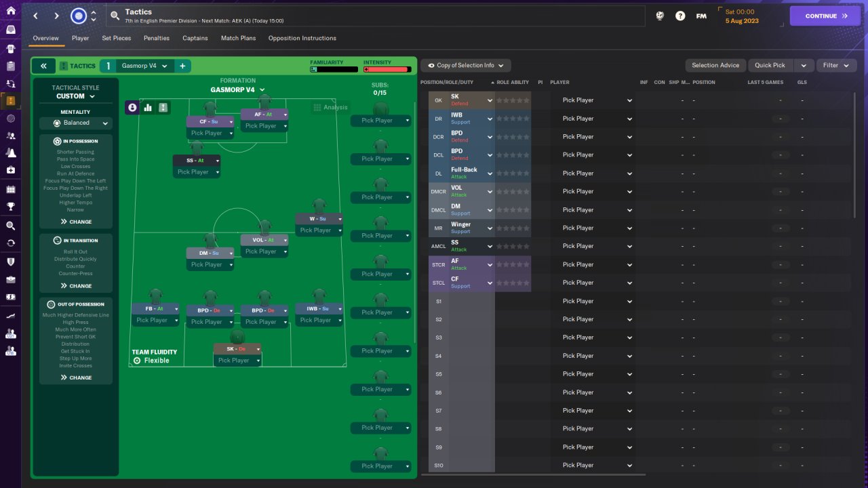Open the Home screen from sidebar

[10, 11]
